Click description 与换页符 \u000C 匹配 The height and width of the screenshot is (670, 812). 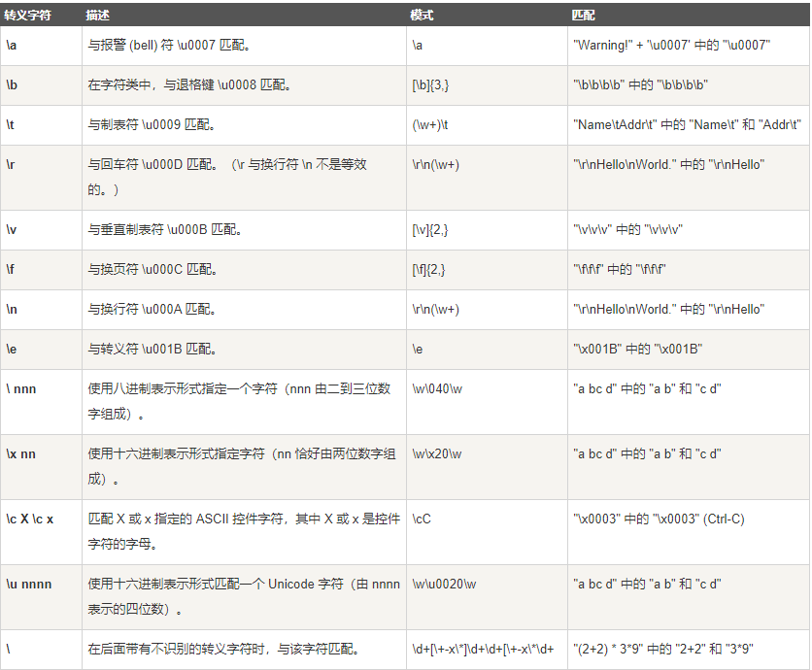click(152, 269)
